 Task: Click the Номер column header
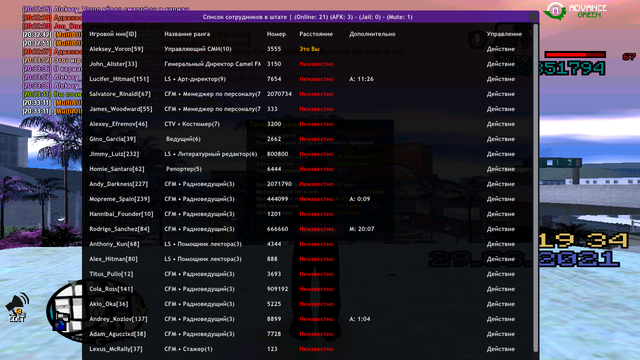[276, 34]
